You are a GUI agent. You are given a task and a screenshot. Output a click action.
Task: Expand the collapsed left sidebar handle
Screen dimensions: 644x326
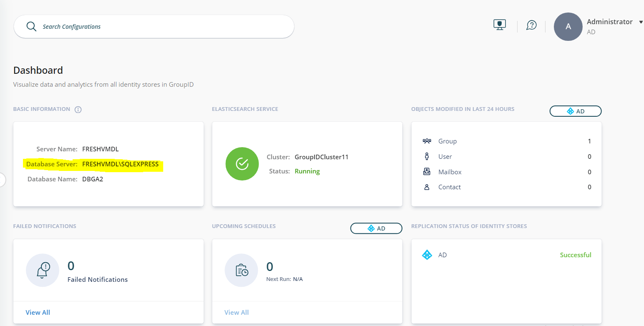[x=2, y=180]
